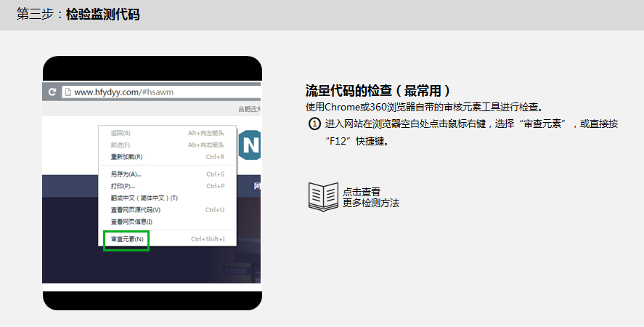Click the browser screenshot tutorial image
This screenshot has width=644, height=327.
152,183
